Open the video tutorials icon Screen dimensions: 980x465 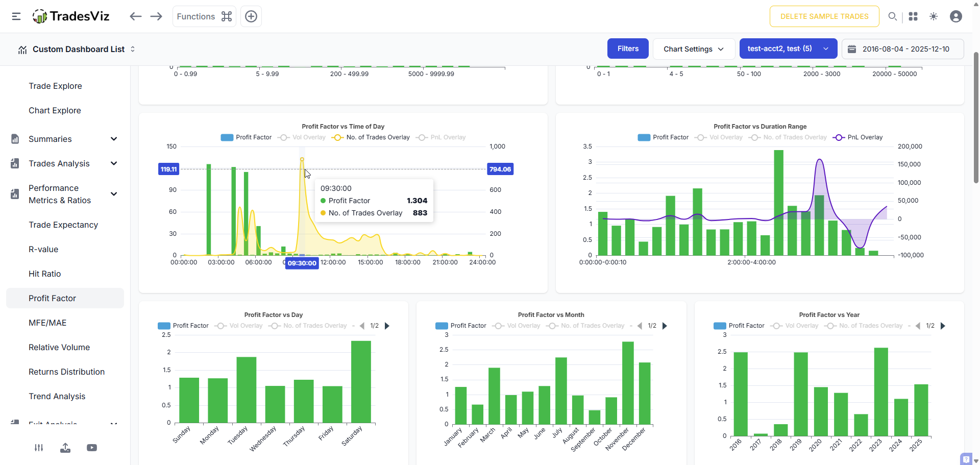92,448
